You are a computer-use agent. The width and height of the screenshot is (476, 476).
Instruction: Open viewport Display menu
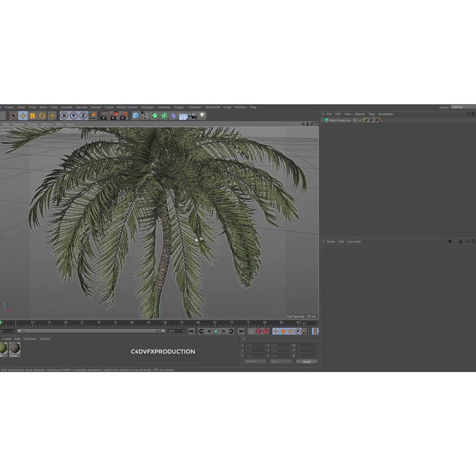coord(33,124)
